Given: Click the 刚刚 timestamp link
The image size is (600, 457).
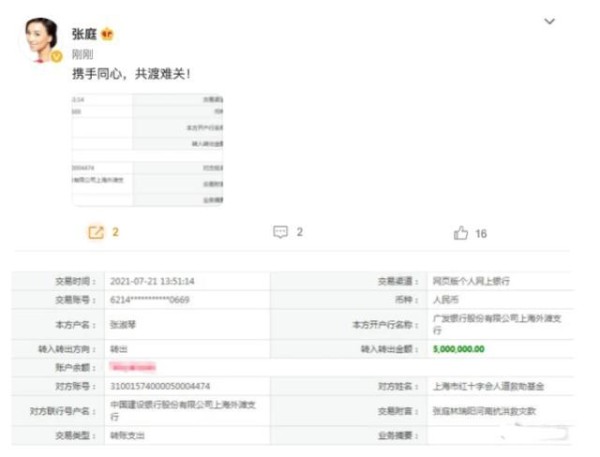Looking at the screenshot, I should click(83, 54).
